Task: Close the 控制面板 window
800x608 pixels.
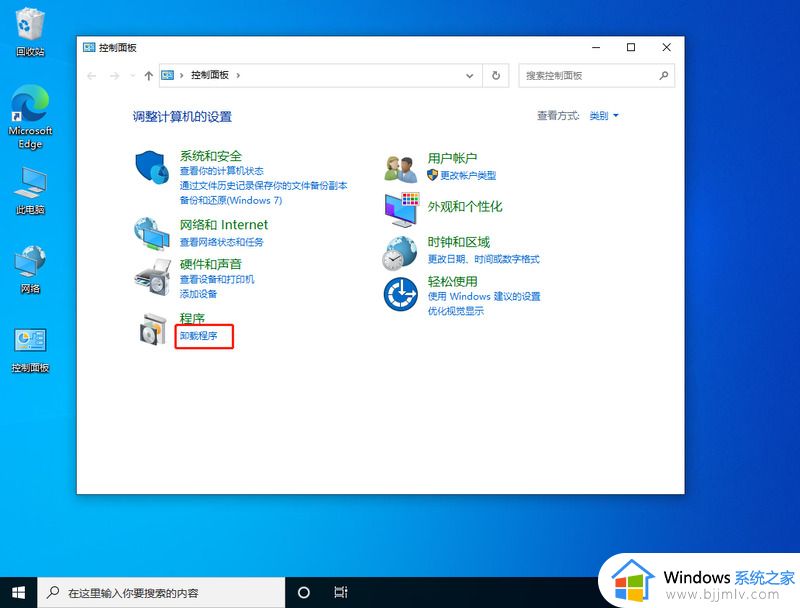Action: click(x=666, y=47)
